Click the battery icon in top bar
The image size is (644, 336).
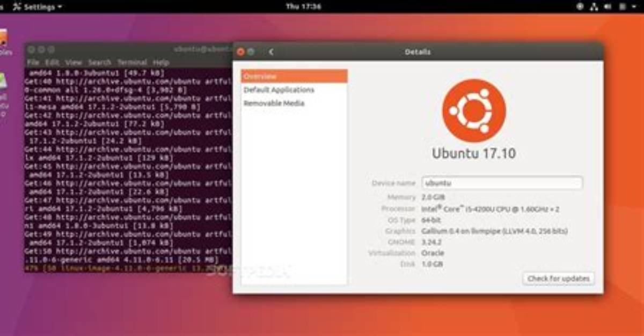tap(621, 7)
